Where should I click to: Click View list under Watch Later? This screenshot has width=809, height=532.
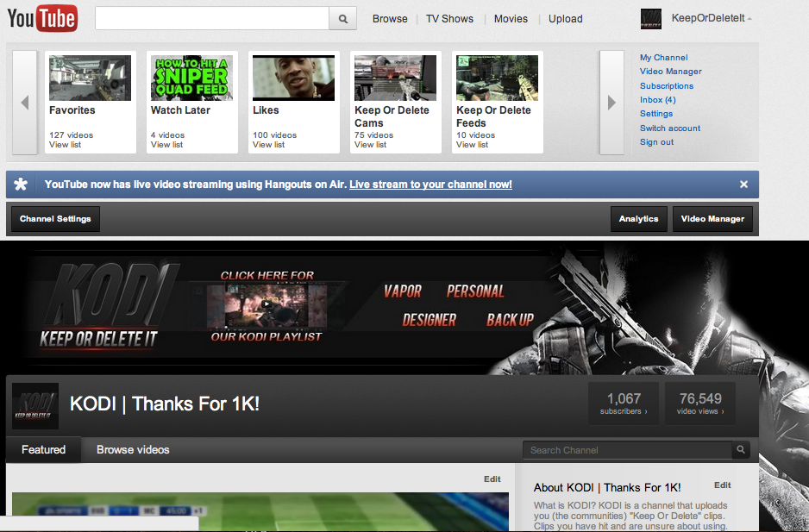(166, 145)
